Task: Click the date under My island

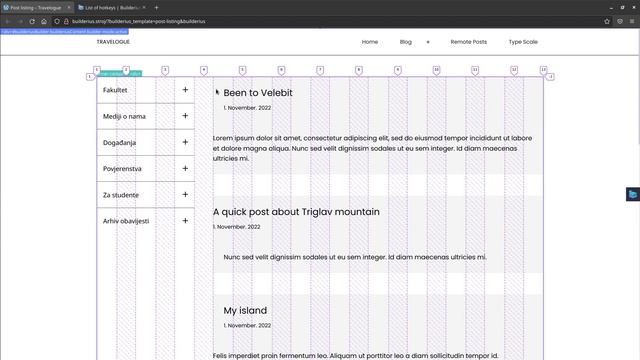Action: [247, 325]
